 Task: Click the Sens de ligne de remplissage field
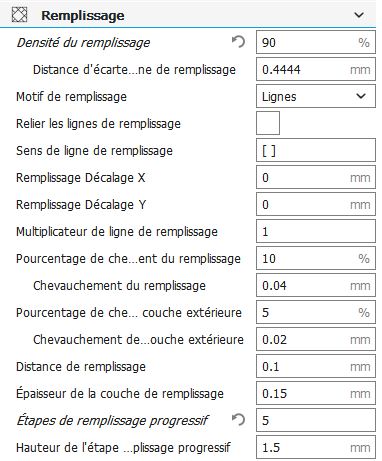point(316,150)
